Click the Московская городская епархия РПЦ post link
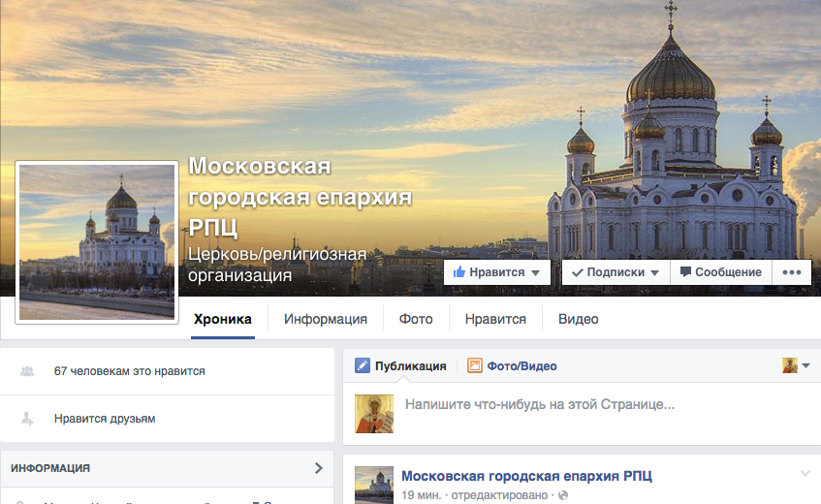Image resolution: width=821 pixels, height=504 pixels. point(526,476)
